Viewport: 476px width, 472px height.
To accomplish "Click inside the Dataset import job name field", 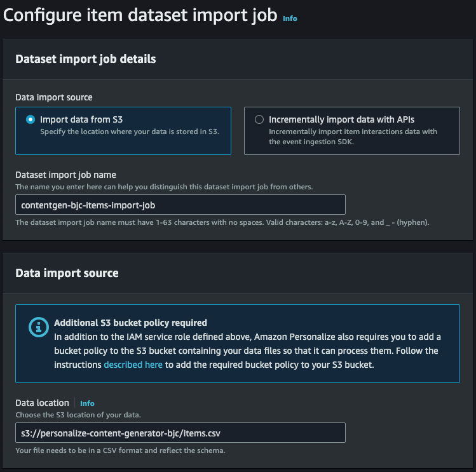I will [x=180, y=205].
